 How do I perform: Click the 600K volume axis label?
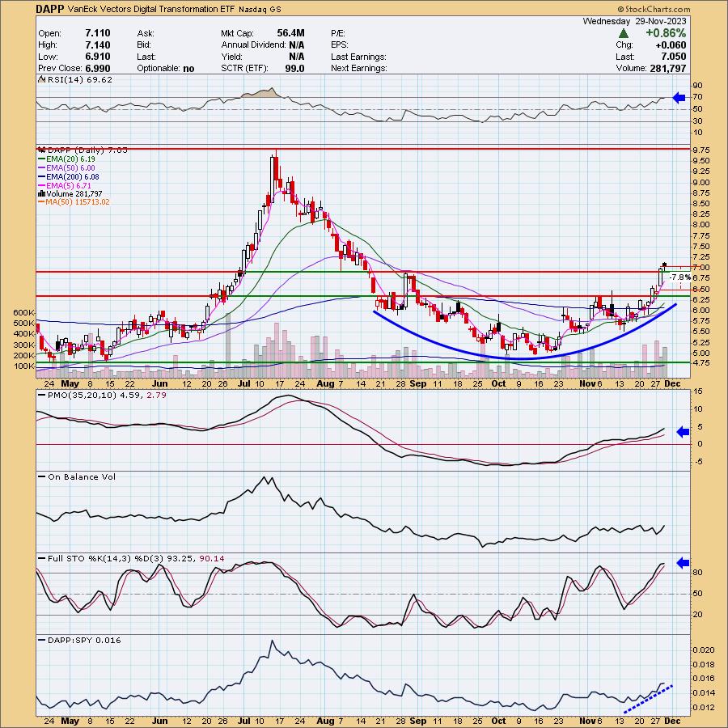click(24, 312)
